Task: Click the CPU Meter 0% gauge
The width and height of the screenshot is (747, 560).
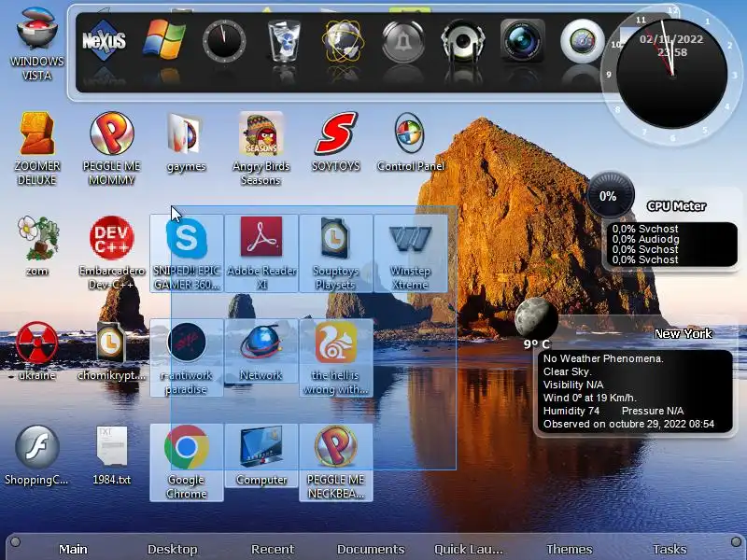Action: pos(609,195)
